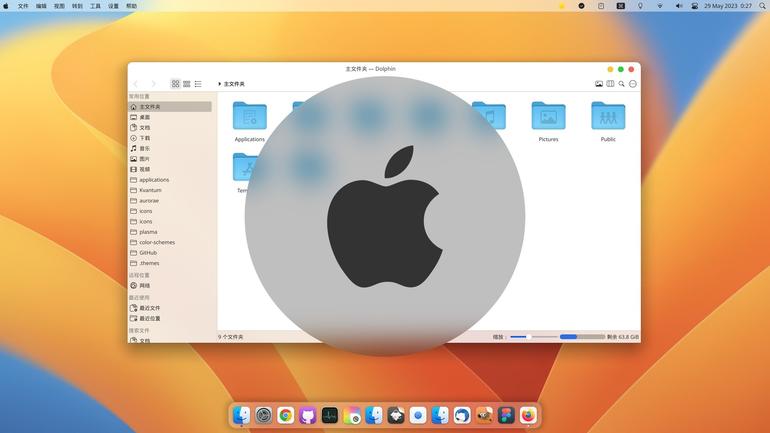This screenshot has width=770, height=433.
Task: Open the 视图 menu
Action: pos(59,6)
